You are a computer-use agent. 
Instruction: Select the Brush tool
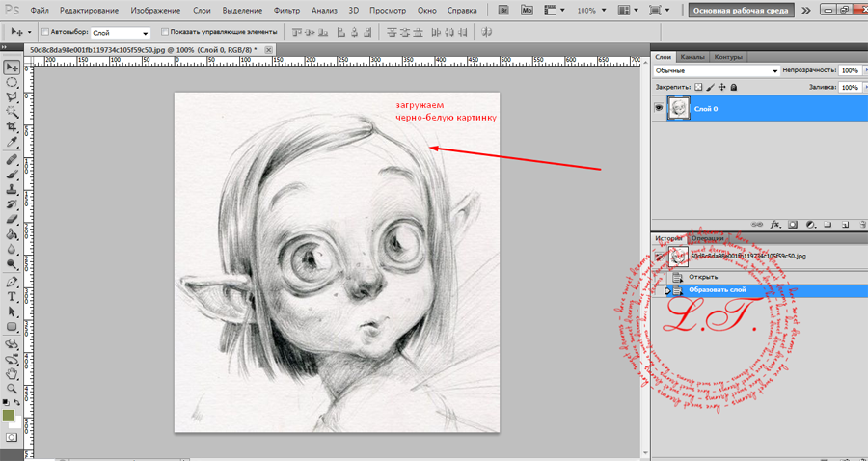(x=12, y=175)
